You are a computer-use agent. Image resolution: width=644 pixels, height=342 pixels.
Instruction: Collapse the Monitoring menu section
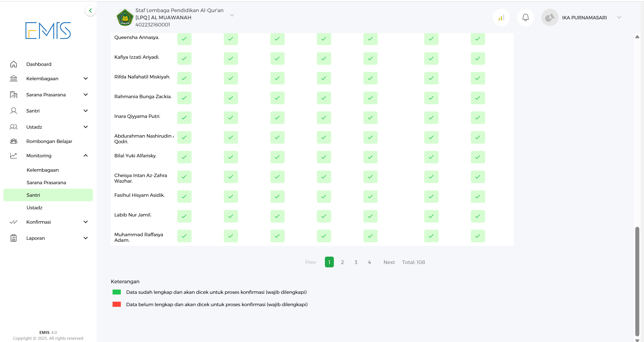tap(85, 156)
